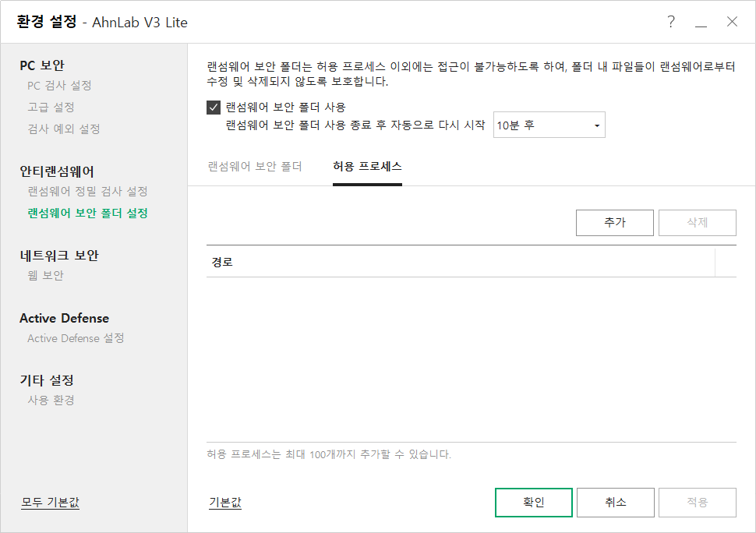The image size is (756, 533).
Task: Open 사용 환경 settings
Action: pyautogui.click(x=51, y=400)
